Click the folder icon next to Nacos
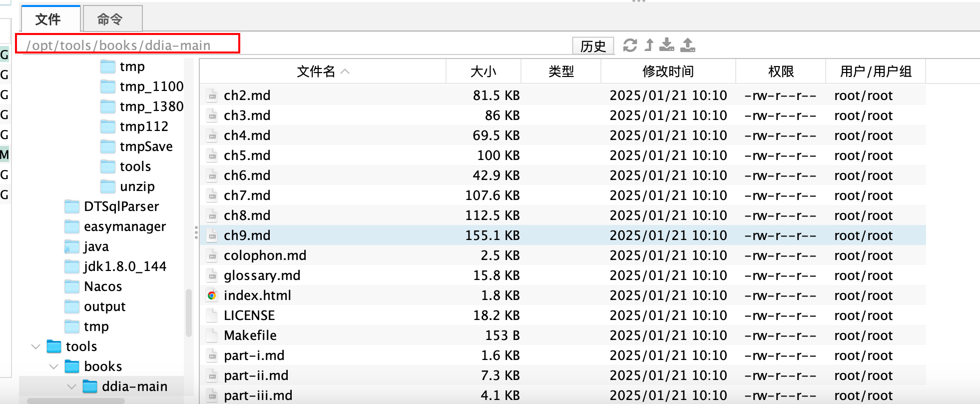 pos(72,286)
